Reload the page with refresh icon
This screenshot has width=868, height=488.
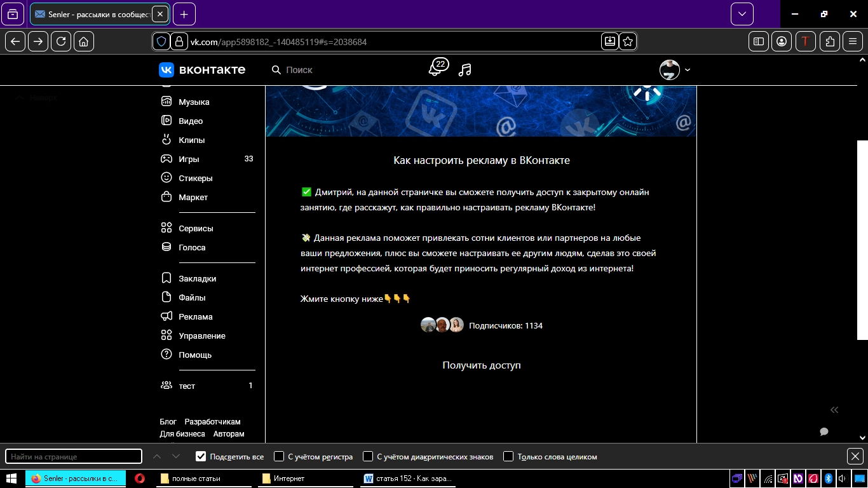[x=61, y=41]
